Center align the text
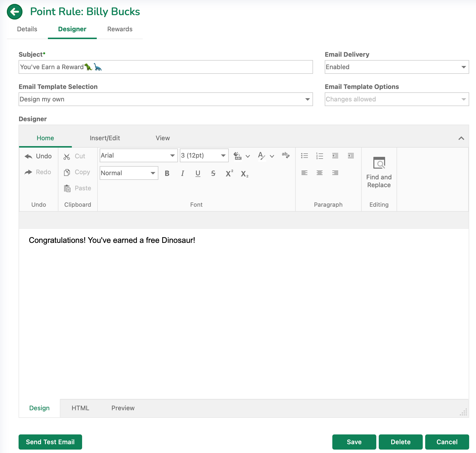Viewport: 476px width, 453px height. (x=320, y=173)
